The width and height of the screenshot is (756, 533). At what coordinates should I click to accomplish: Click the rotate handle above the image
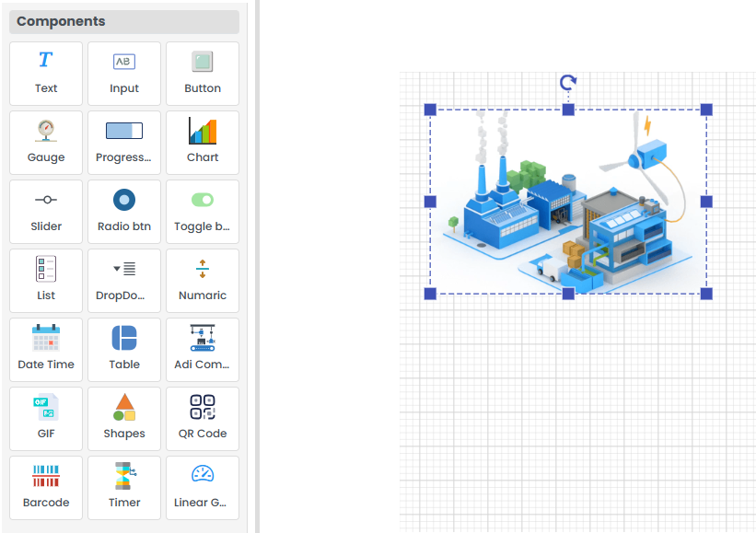coord(568,83)
